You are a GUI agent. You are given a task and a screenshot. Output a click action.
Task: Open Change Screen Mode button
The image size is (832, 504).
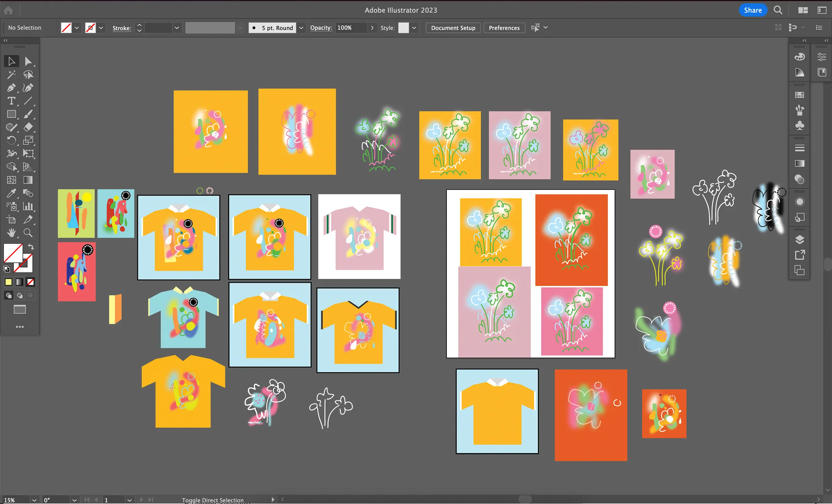20,310
